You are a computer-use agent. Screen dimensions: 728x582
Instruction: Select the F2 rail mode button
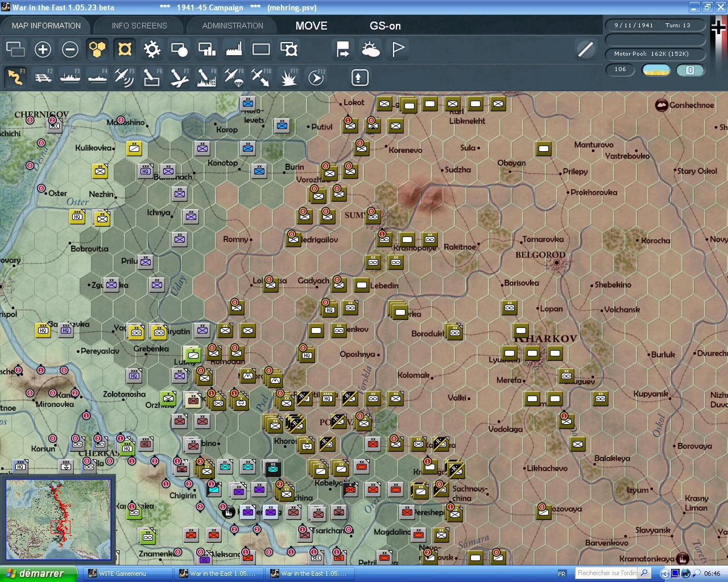[x=43, y=77]
